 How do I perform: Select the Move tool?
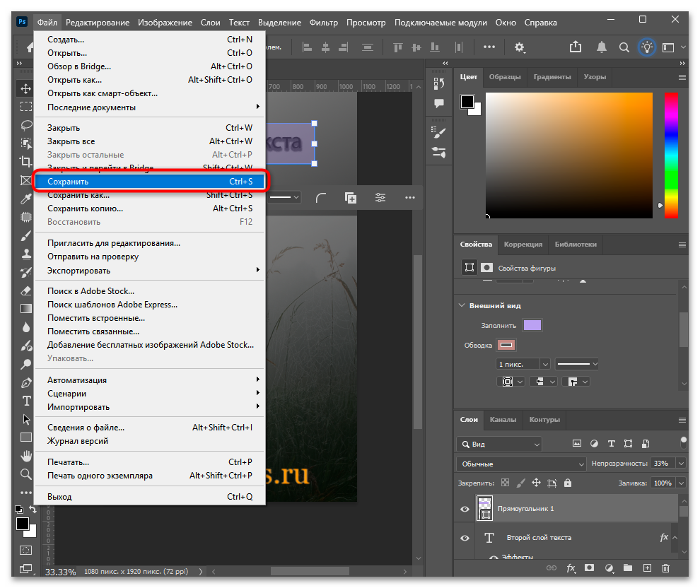(26, 88)
